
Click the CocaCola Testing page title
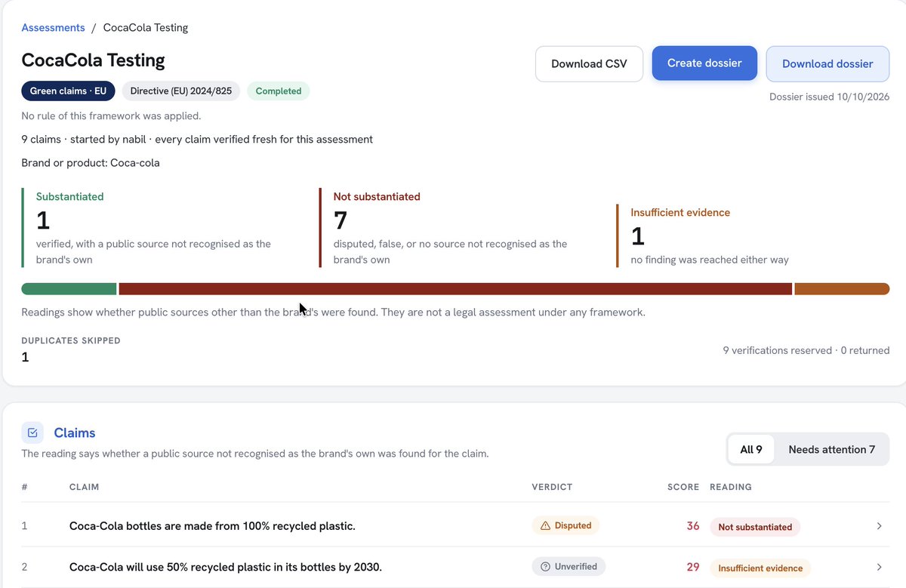(93, 60)
